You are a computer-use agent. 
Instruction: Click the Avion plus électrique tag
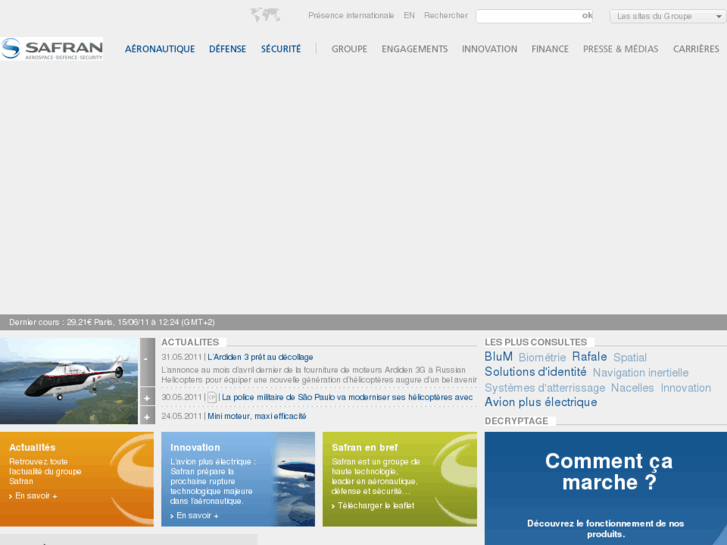pyautogui.click(x=541, y=402)
